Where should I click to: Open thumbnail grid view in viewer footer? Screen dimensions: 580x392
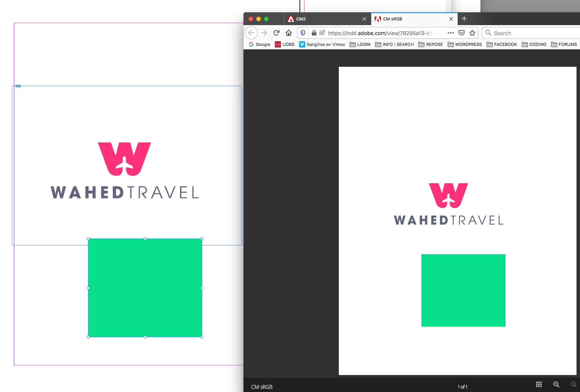click(x=539, y=384)
